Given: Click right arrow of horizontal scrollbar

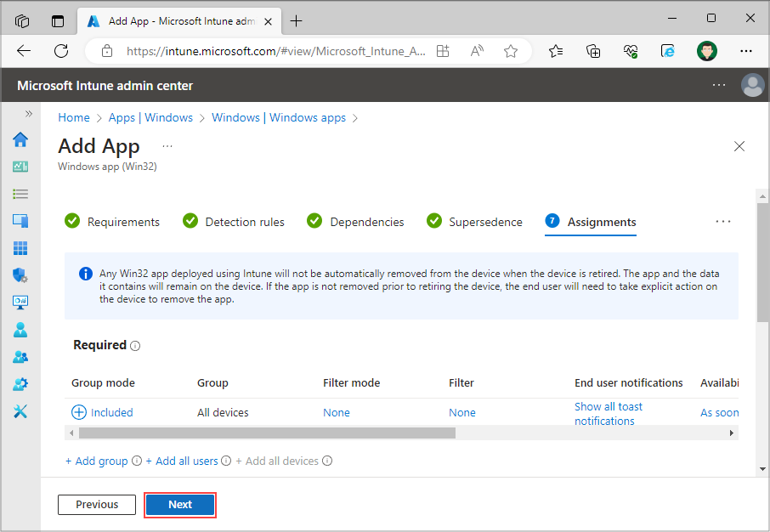Looking at the screenshot, I should [731, 433].
